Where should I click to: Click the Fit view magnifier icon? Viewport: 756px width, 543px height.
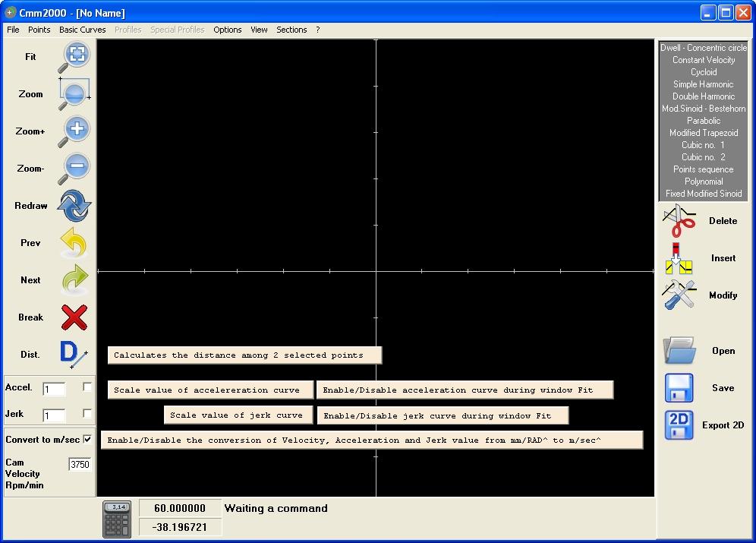pyautogui.click(x=74, y=57)
